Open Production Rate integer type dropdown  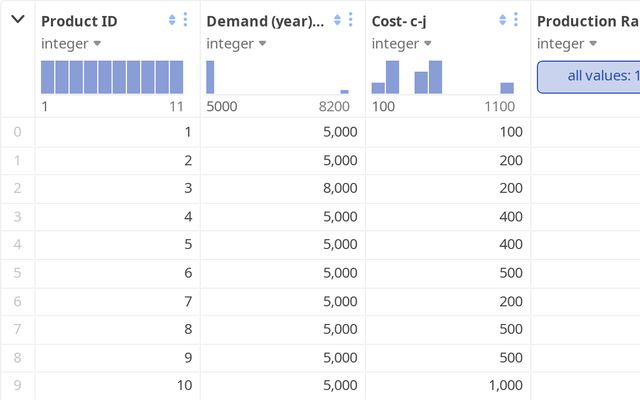(x=567, y=44)
